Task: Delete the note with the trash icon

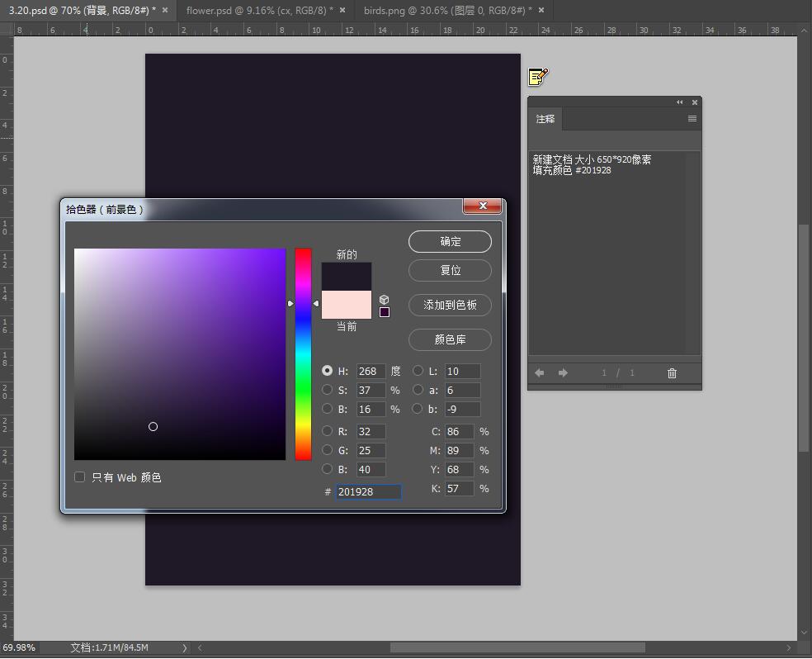Action: [672, 373]
